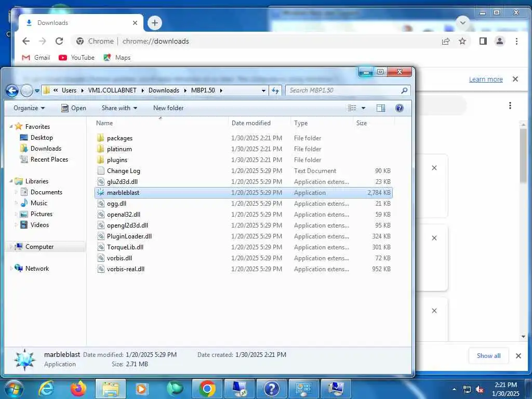Switch to Chrome via taskbar icon
532x399 pixels.
(207, 389)
